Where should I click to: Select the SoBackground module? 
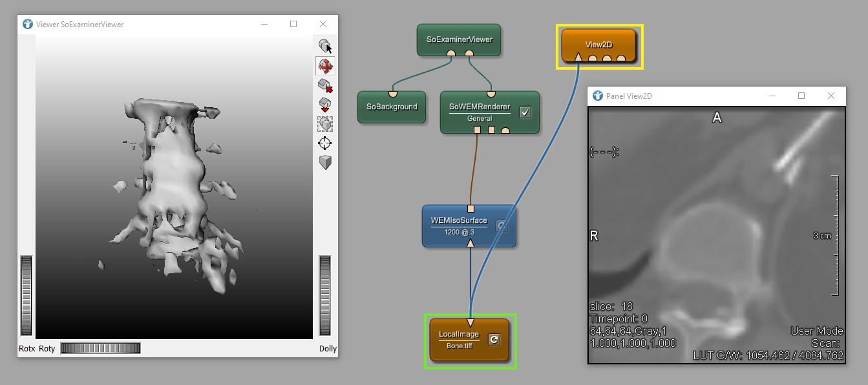(x=392, y=107)
